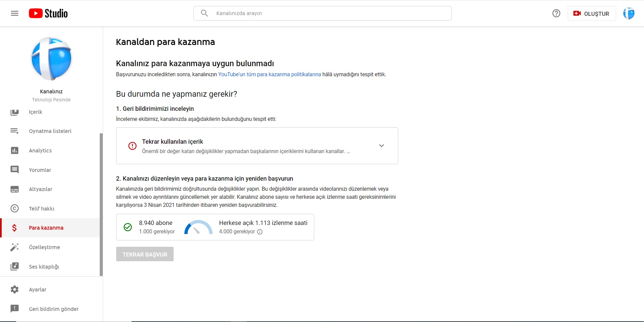Click Kanalınız para kazanmaya uygun bulunmadı heading
The image size is (644, 322).
(x=195, y=63)
